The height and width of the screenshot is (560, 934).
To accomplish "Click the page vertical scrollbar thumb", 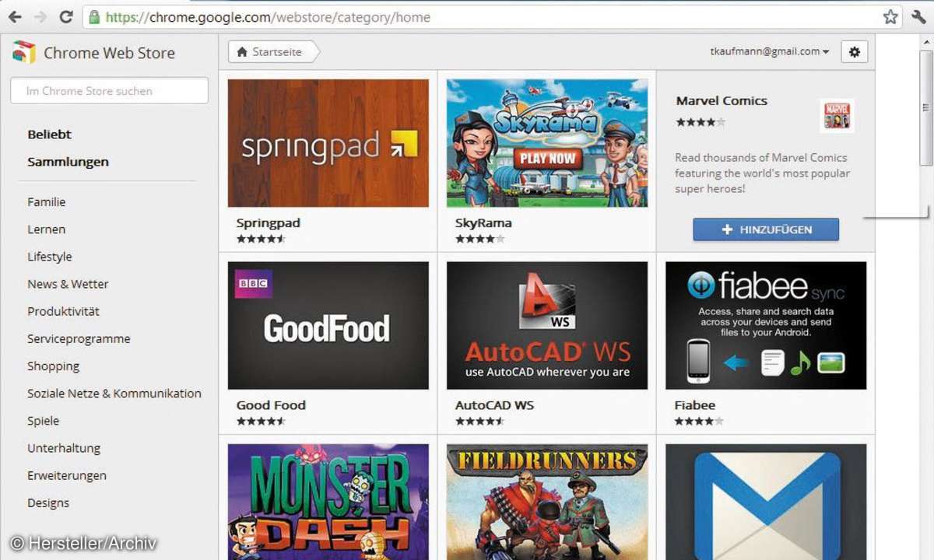I will tap(925, 107).
